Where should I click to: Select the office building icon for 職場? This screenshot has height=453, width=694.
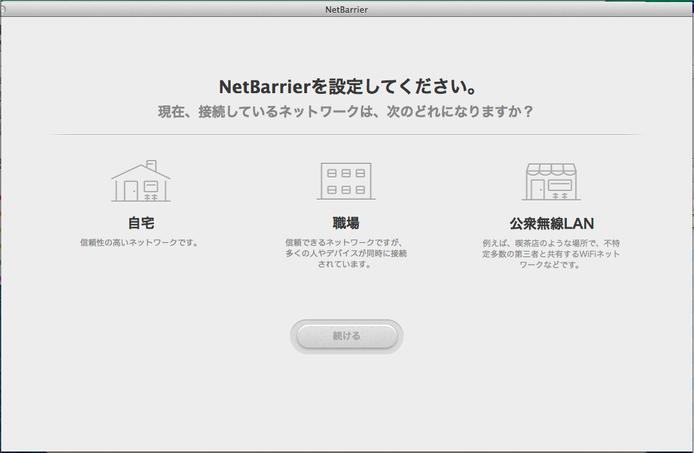click(346, 181)
